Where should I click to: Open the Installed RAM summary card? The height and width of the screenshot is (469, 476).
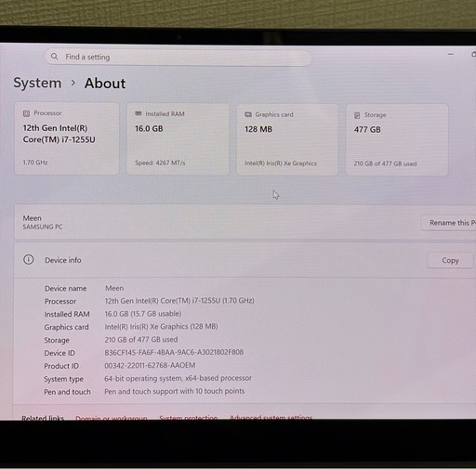tap(178, 139)
